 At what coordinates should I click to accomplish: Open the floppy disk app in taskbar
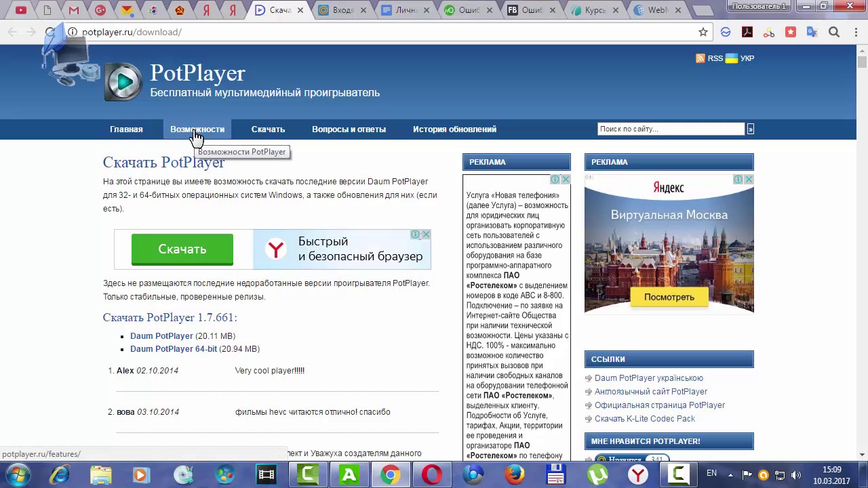pos(556,474)
